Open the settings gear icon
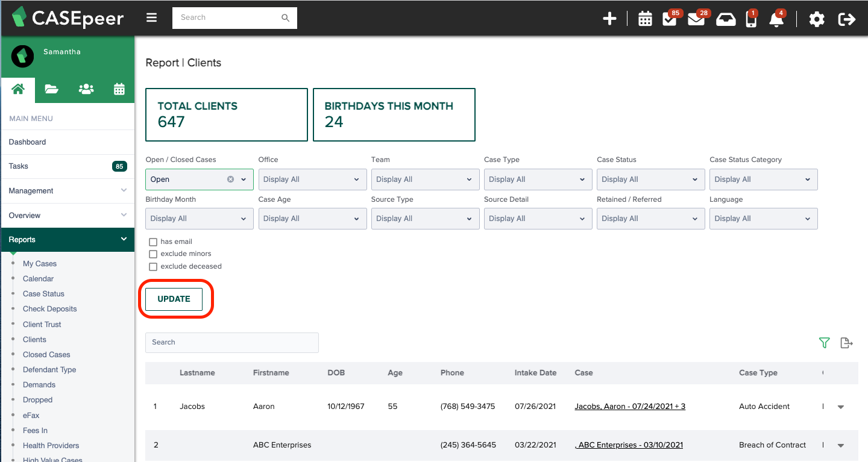This screenshot has height=462, width=868. pos(817,19)
